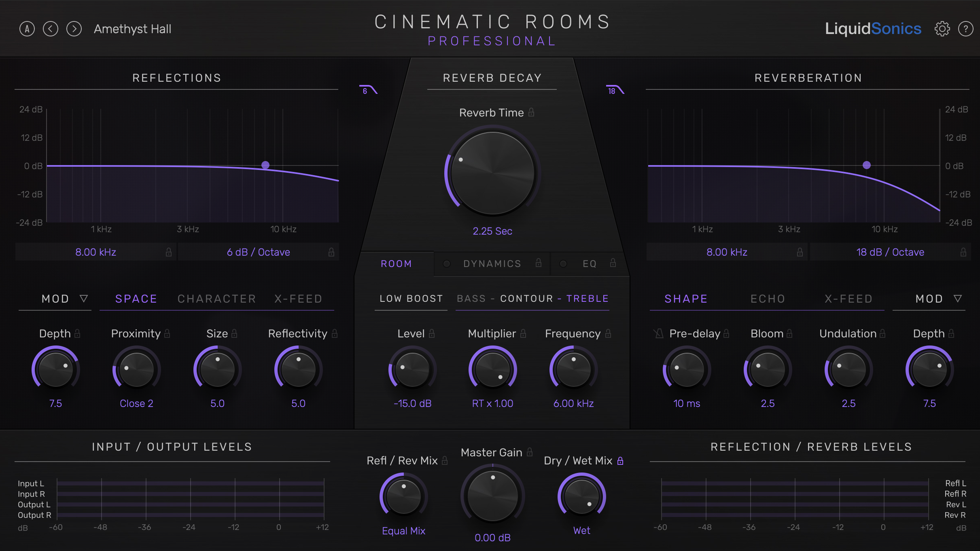Click the Reverb Time knob

point(492,173)
